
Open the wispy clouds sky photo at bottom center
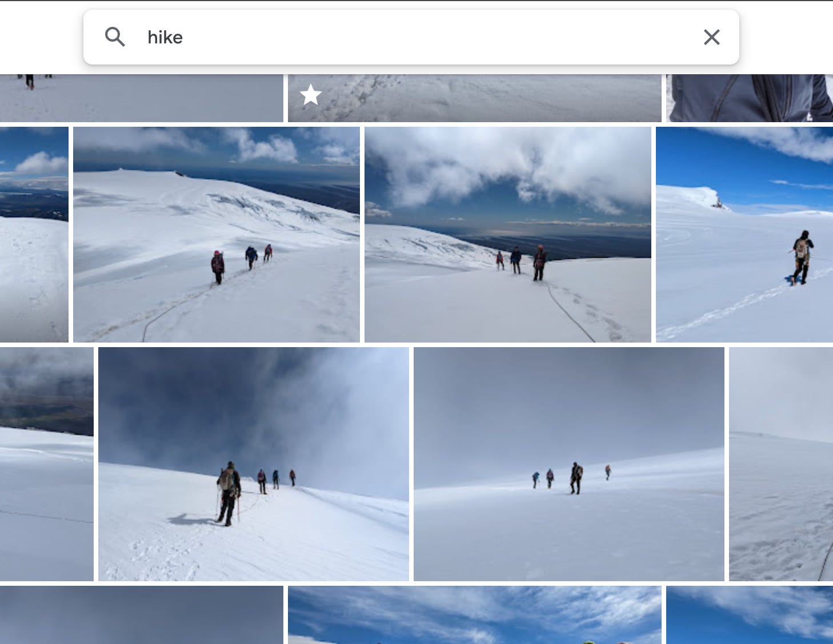475,615
